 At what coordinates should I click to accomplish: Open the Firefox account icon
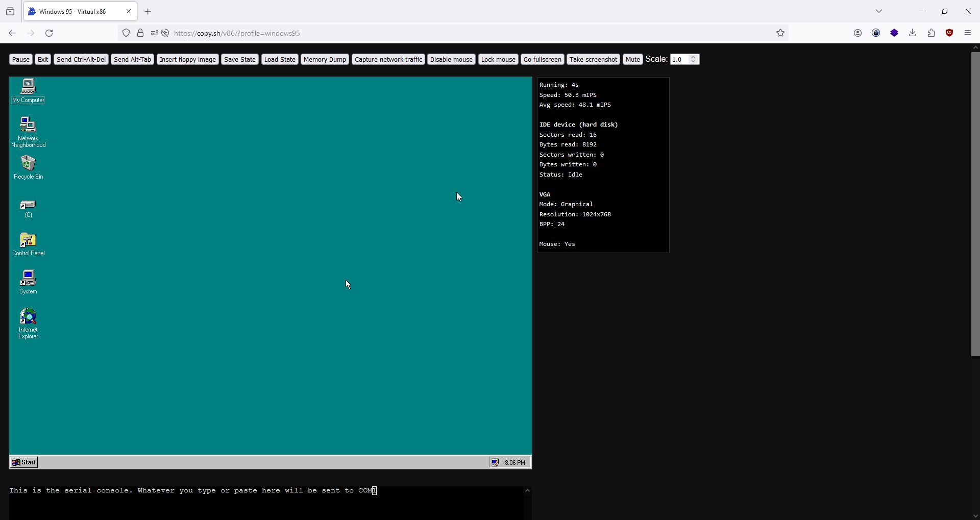tap(857, 33)
